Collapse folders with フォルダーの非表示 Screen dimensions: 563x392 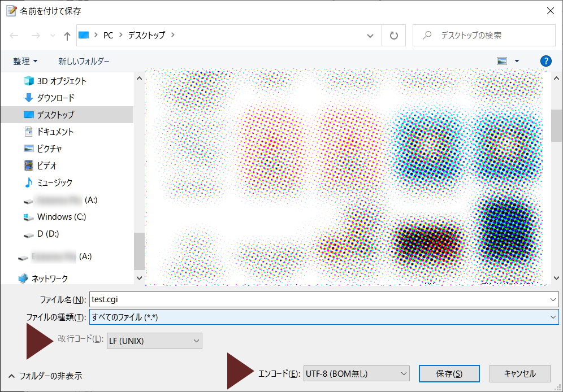point(46,376)
